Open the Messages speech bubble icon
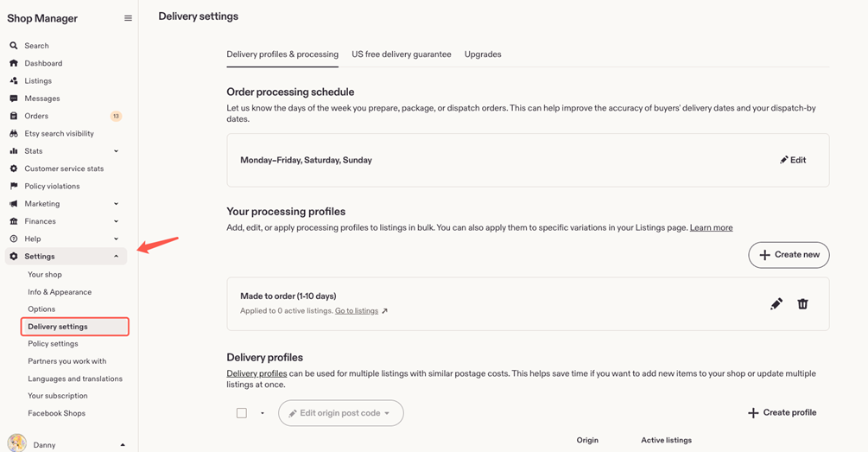The image size is (868, 452). coord(14,98)
